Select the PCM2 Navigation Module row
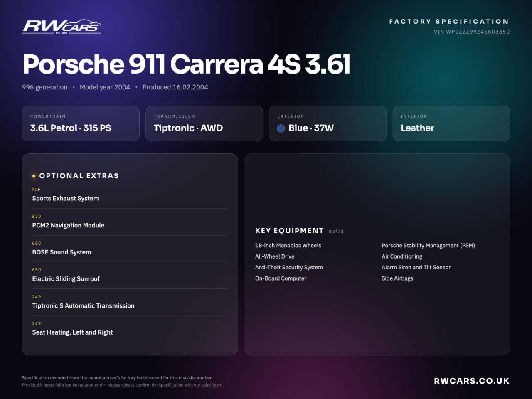 (130, 222)
